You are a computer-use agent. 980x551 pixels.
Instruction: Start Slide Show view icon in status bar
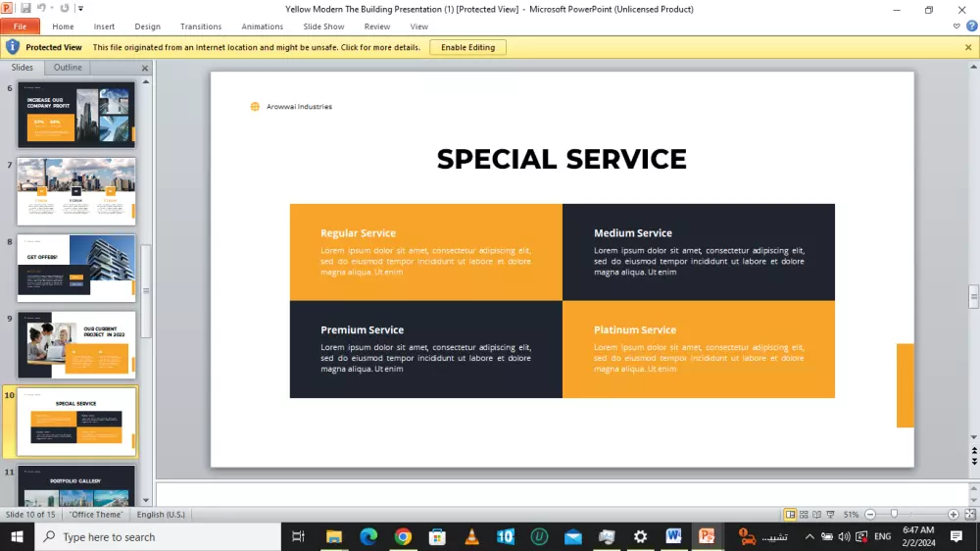[831, 515]
